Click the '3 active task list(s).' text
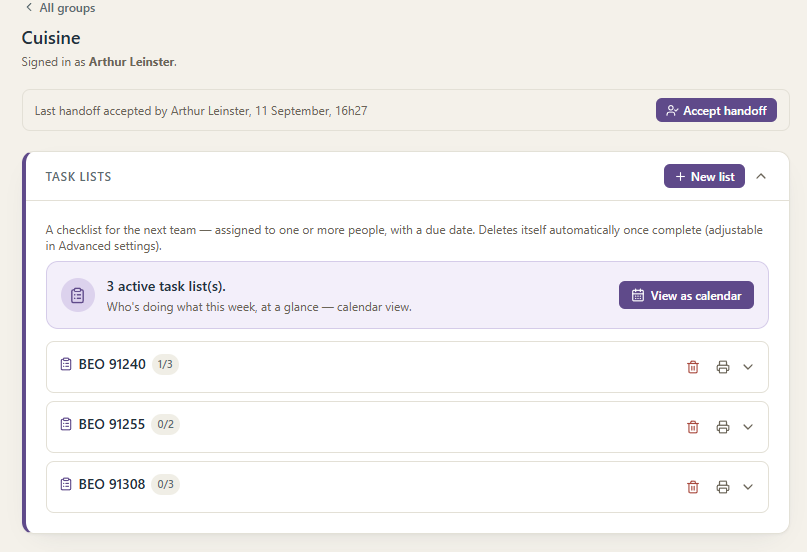This screenshot has width=807, height=552. click(x=166, y=286)
